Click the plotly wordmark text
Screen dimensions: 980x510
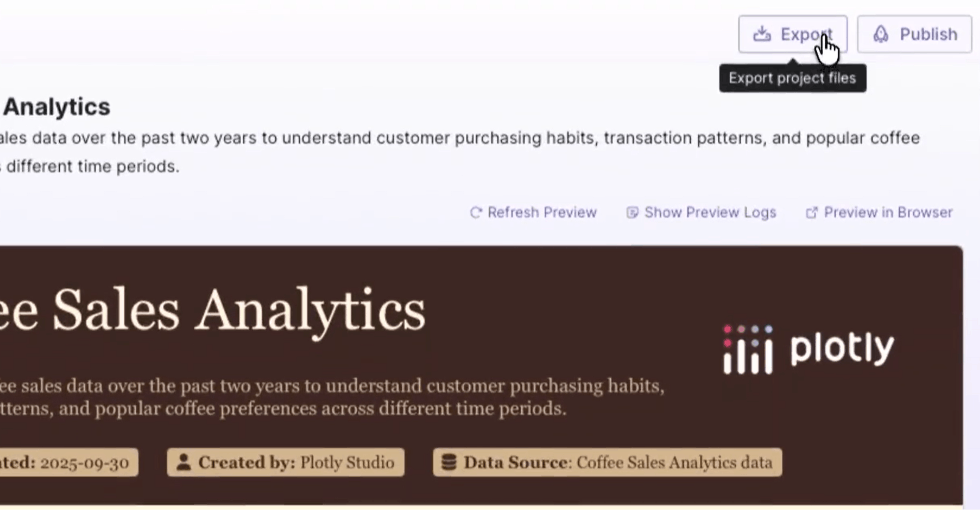point(842,348)
